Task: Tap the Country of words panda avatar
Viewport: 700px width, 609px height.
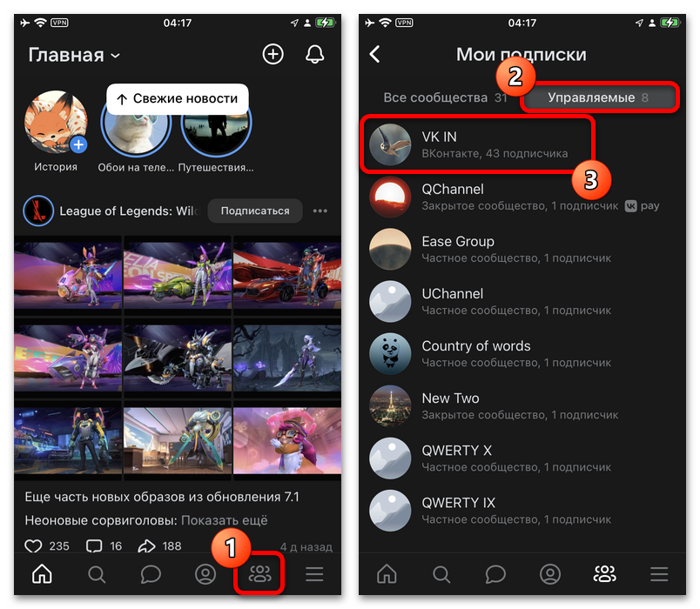Action: (x=390, y=354)
